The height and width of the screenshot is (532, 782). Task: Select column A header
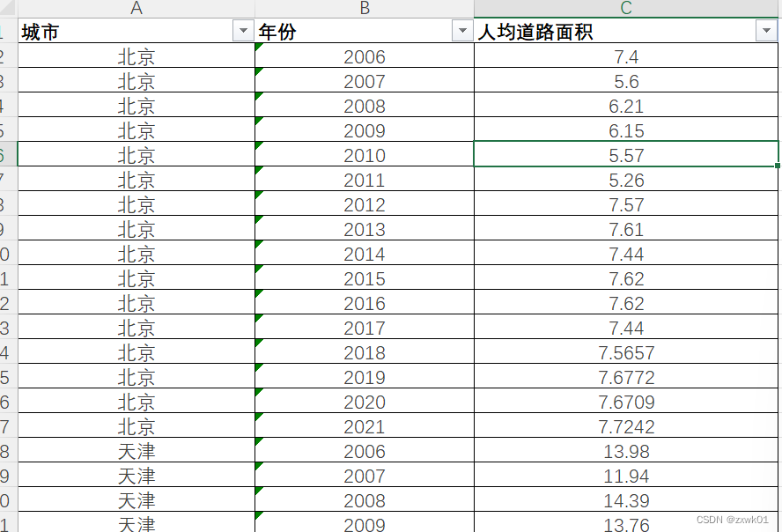tap(136, 9)
